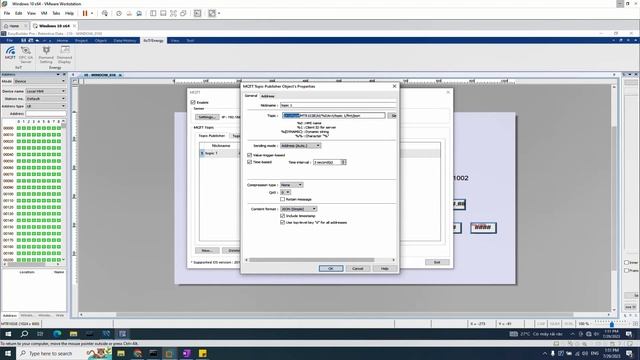
Task: Switch to the Address tab in properties dialog
Action: 268,96
